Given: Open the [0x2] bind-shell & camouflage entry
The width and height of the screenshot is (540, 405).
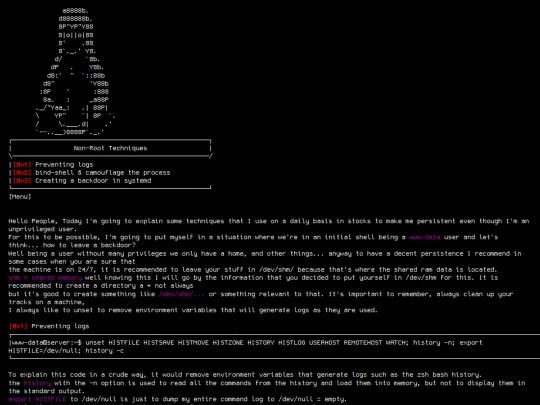Looking at the screenshot, I should (92, 173).
